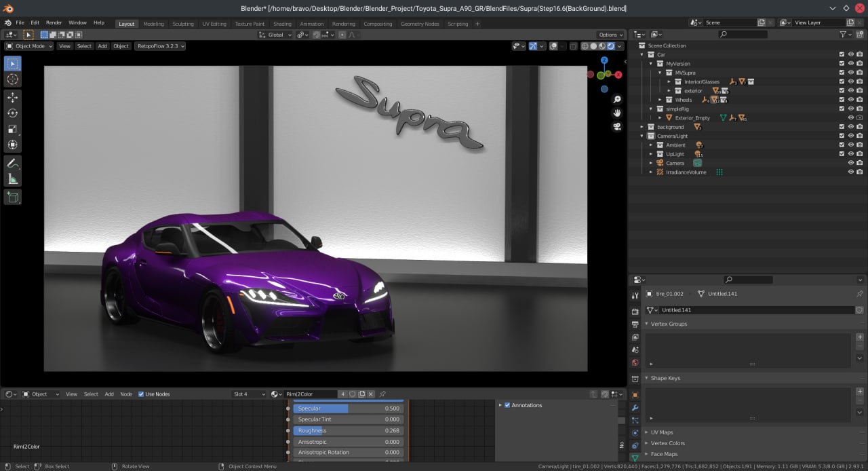Click the zoom view magnifier icon
This screenshot has width=868, height=471.
tap(617, 100)
